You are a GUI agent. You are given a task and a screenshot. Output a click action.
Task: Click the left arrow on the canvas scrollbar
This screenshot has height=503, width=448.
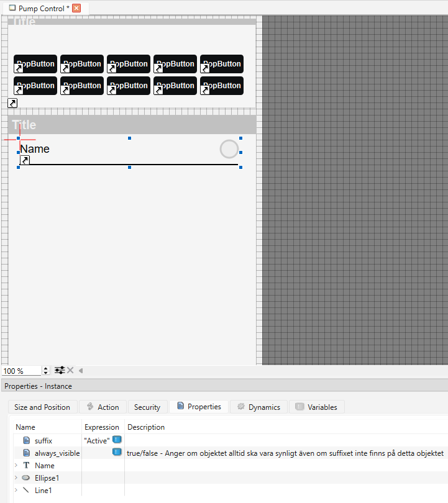click(80, 371)
